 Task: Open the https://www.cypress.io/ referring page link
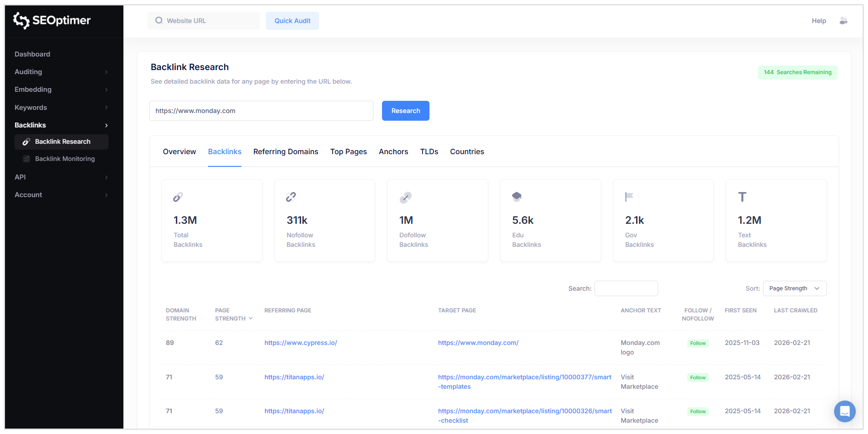click(300, 343)
